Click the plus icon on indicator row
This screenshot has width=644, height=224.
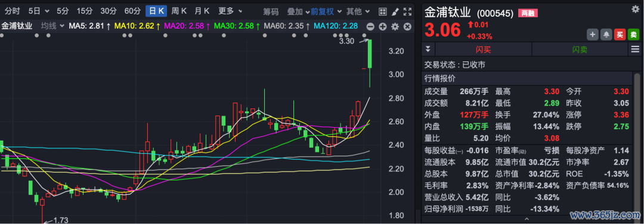[x=383, y=27]
